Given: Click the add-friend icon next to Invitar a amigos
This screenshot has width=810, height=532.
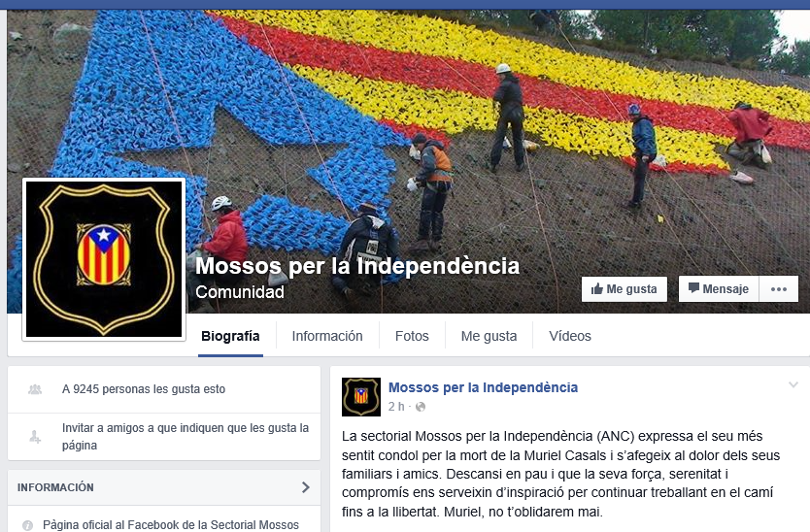Looking at the screenshot, I should point(35,437).
